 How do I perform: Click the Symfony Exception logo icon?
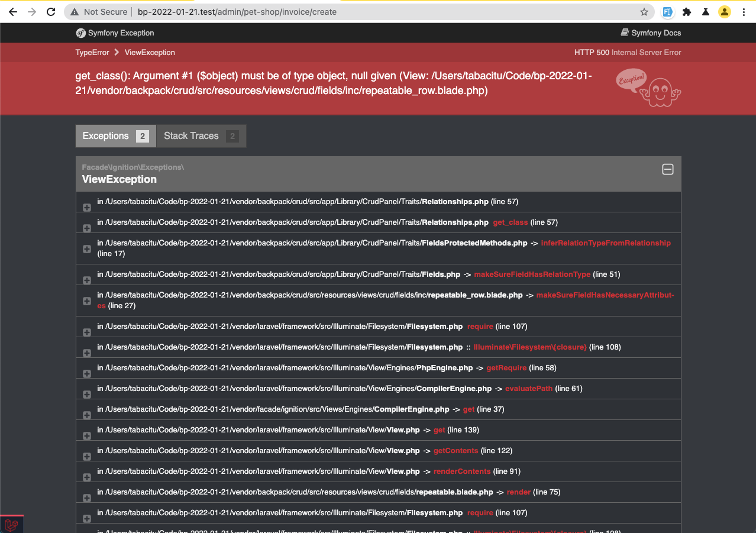tap(80, 33)
